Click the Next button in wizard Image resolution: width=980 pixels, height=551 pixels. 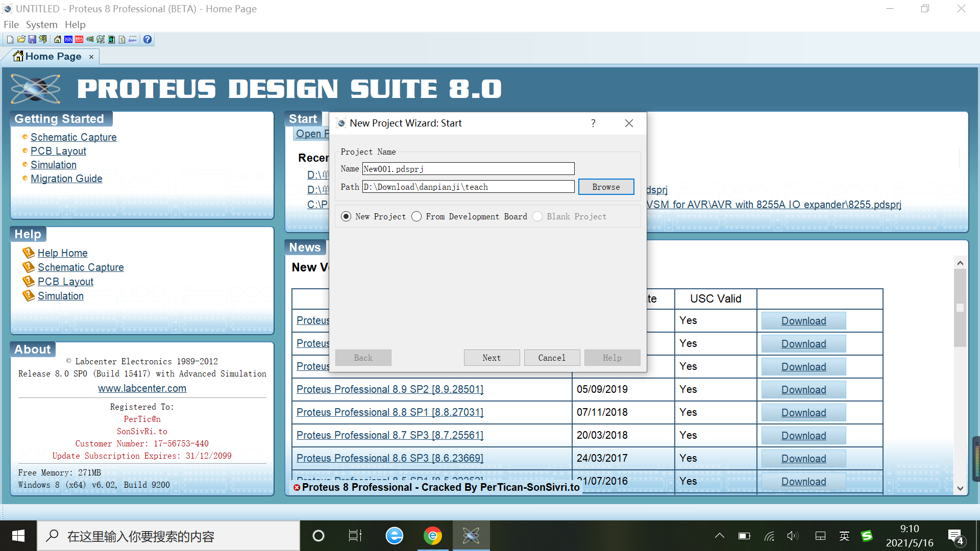492,358
